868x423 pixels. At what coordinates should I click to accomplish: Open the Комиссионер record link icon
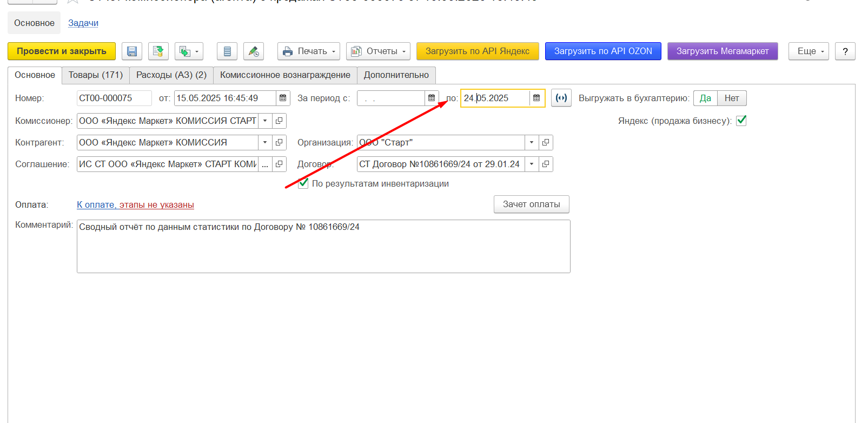tap(279, 121)
